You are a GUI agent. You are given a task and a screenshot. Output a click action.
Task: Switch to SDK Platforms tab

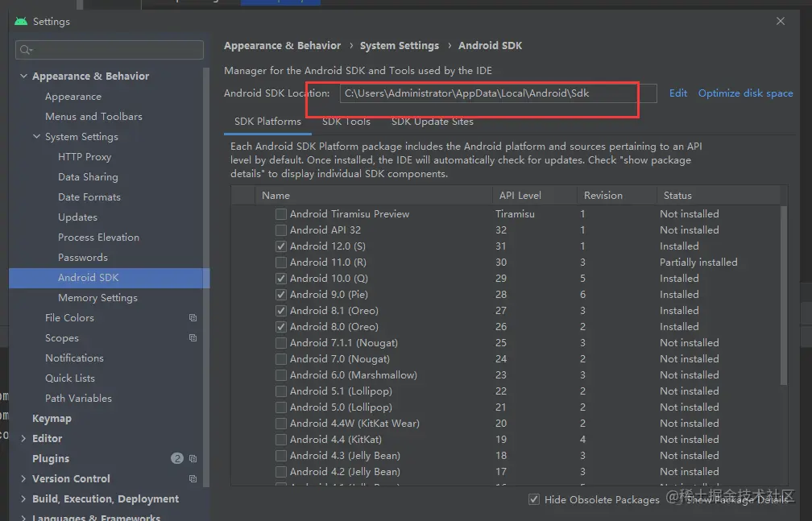point(267,122)
